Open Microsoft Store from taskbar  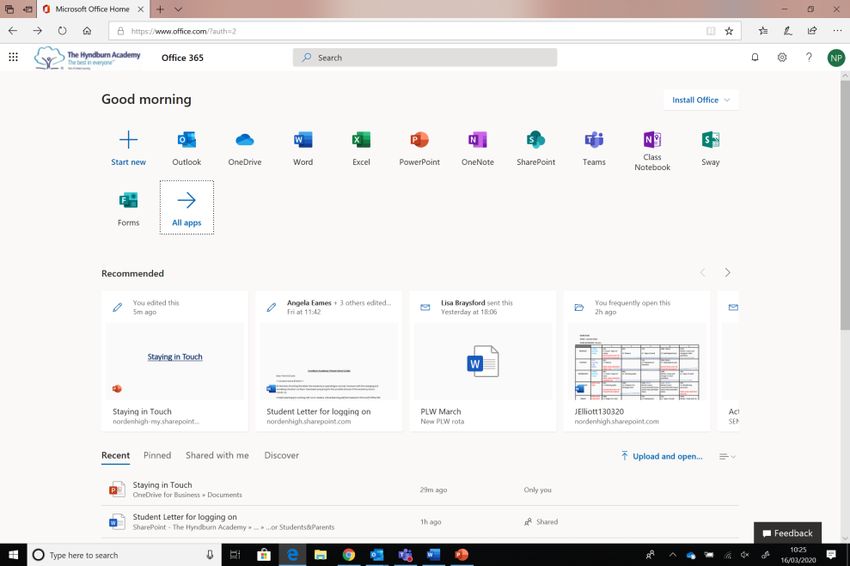point(264,555)
